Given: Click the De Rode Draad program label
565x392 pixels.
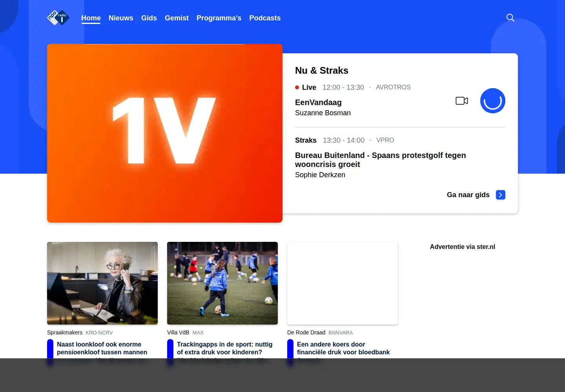Looking at the screenshot, I should point(306,332).
